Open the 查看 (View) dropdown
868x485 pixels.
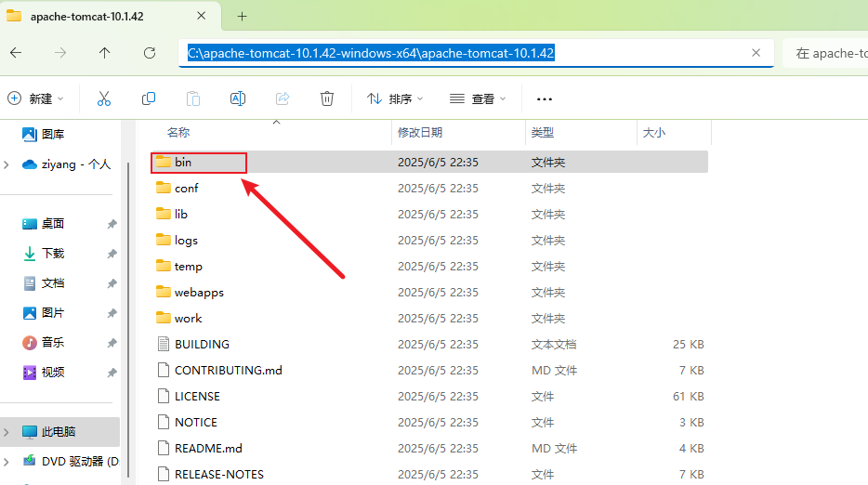[478, 98]
